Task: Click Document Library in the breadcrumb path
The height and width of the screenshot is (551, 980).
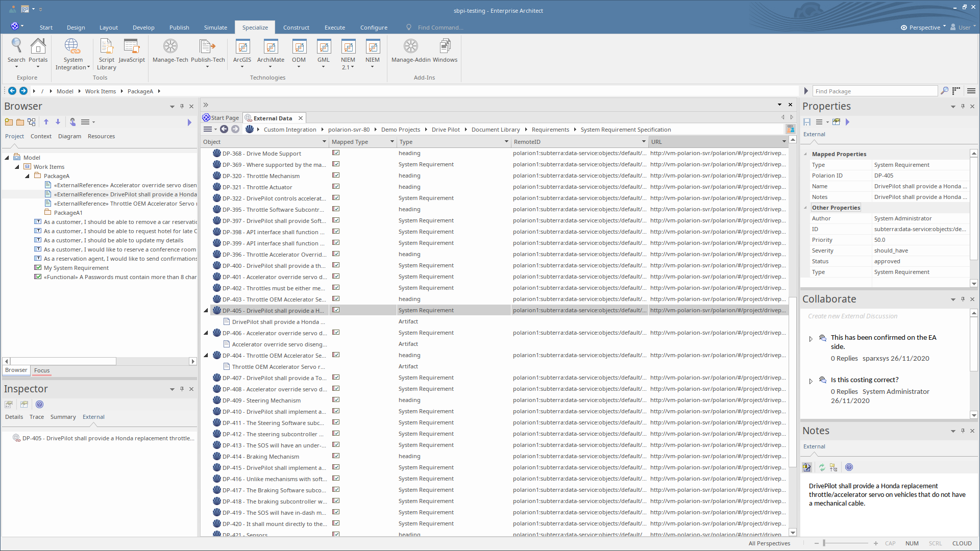Action: pyautogui.click(x=496, y=130)
